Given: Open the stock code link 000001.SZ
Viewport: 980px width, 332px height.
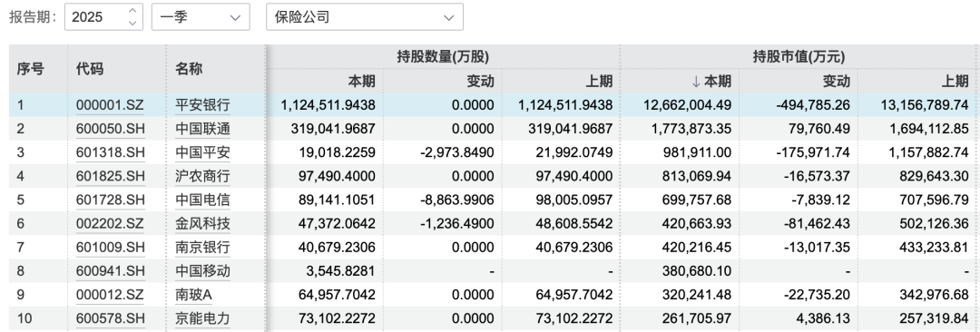Looking at the screenshot, I should click(x=110, y=105).
